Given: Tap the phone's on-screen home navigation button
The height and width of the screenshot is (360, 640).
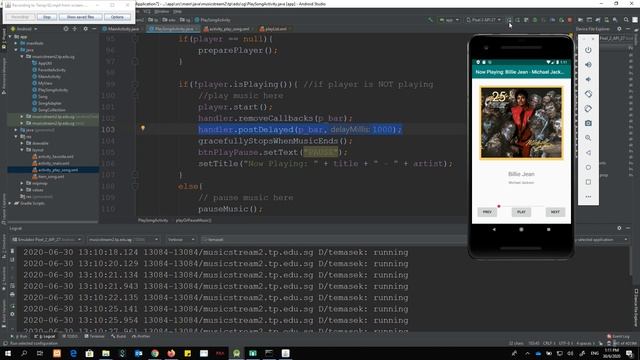Looking at the screenshot, I should [x=521, y=229].
